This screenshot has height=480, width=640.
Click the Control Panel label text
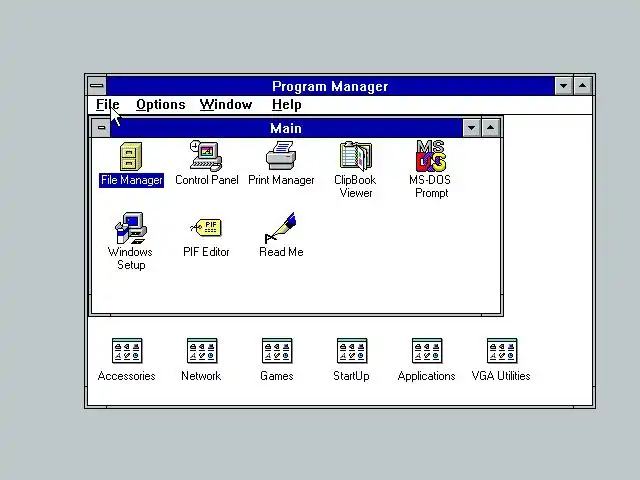207,180
